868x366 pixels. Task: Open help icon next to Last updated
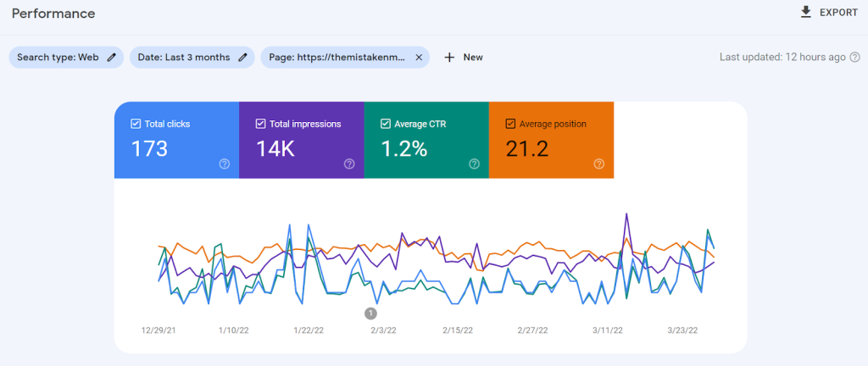tap(854, 57)
